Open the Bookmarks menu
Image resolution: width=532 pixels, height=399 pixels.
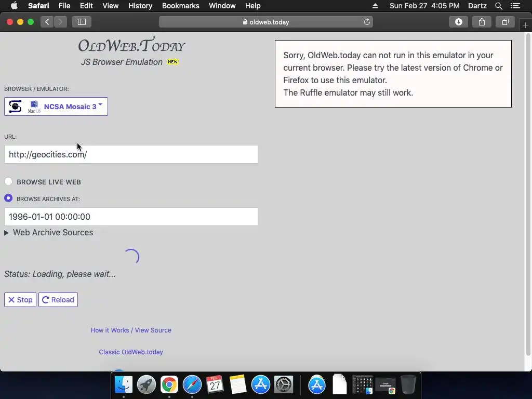(180, 6)
